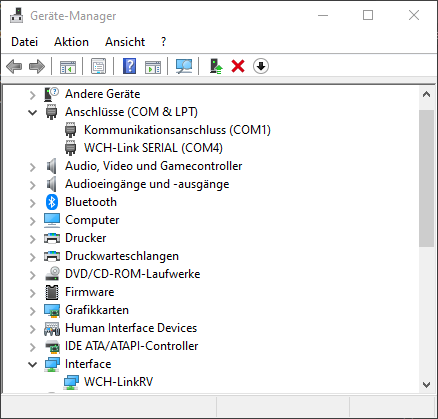
Task: Expand the Firmware category
Action: [x=32, y=293]
